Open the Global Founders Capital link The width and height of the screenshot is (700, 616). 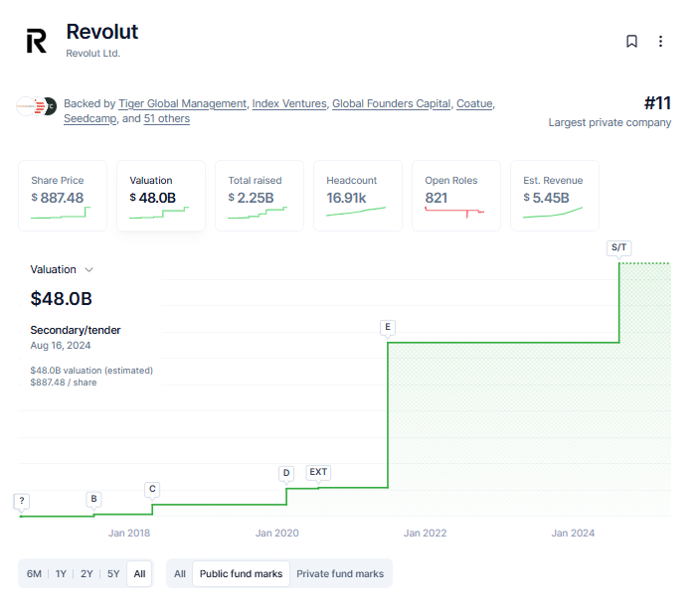[392, 103]
